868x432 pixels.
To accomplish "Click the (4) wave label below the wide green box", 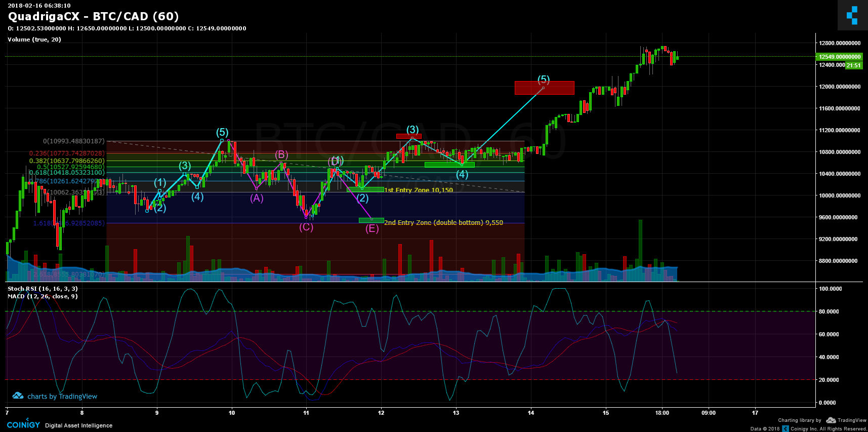I will pos(462,175).
